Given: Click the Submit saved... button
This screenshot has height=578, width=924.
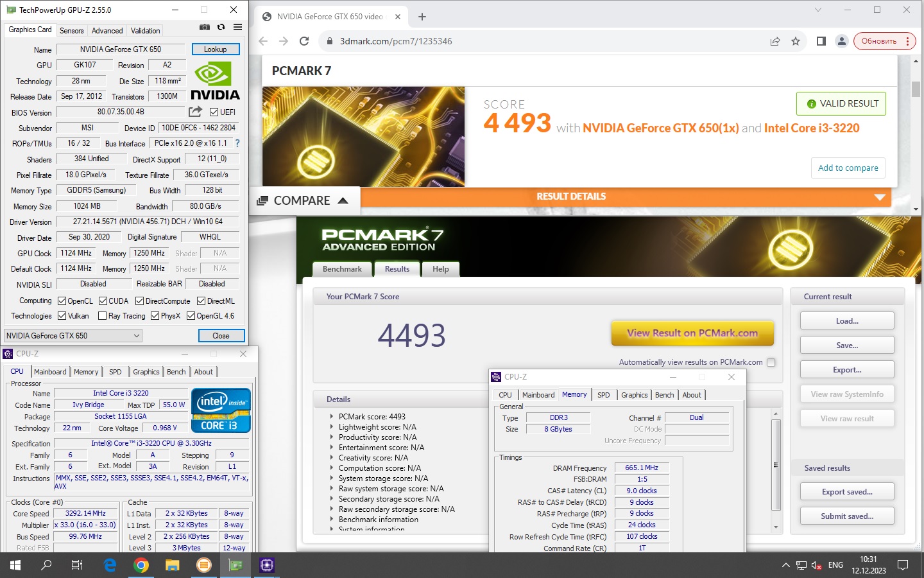Looking at the screenshot, I should [x=847, y=516].
